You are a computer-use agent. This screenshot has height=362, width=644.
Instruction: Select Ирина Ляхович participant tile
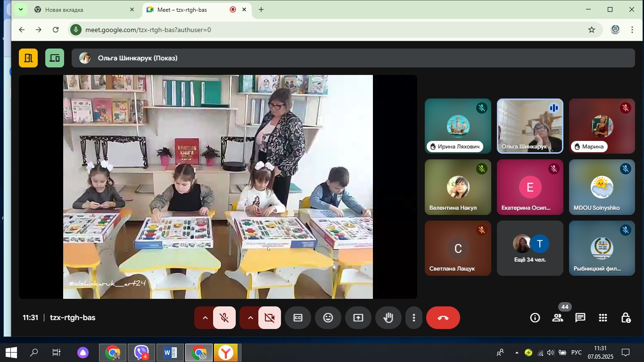tap(458, 126)
